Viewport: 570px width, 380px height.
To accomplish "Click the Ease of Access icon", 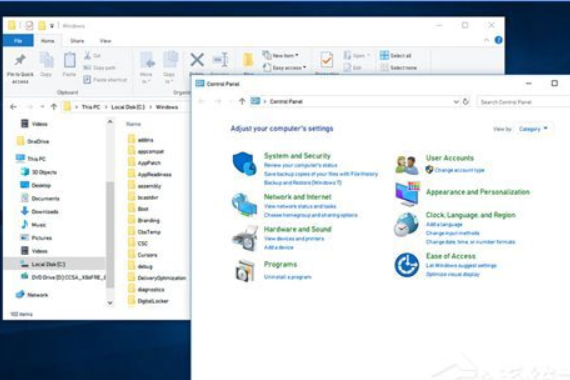I will click(406, 265).
